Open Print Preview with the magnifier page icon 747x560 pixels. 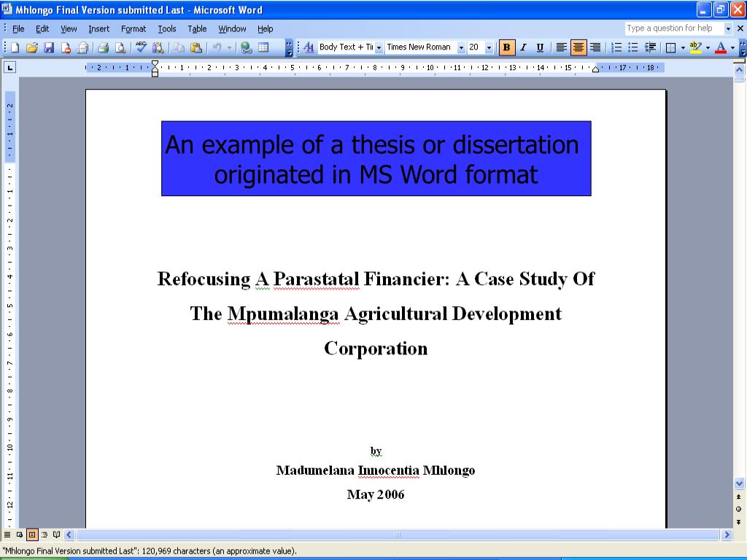tap(120, 47)
